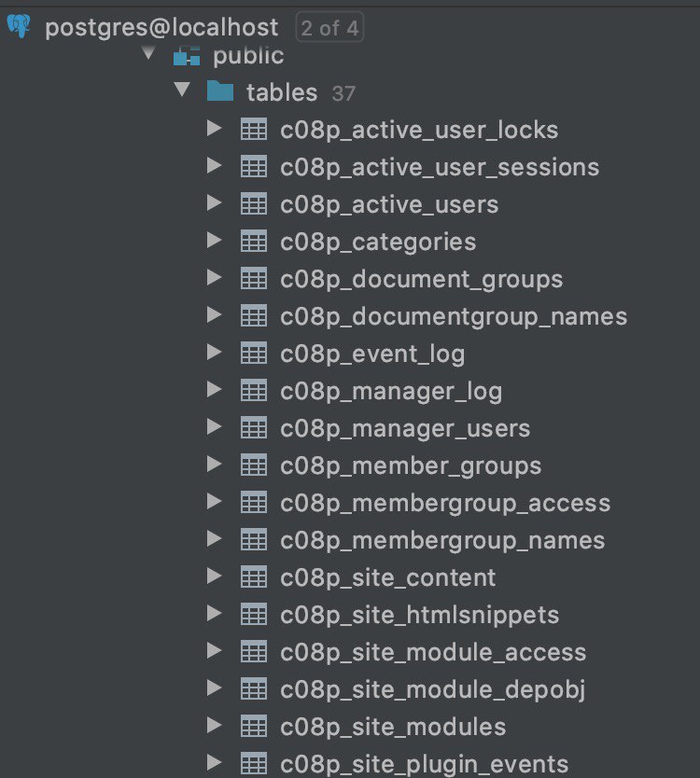Viewport: 700px width, 778px height.
Task: Click table icon of c08p_categories
Action: pyautogui.click(x=254, y=241)
